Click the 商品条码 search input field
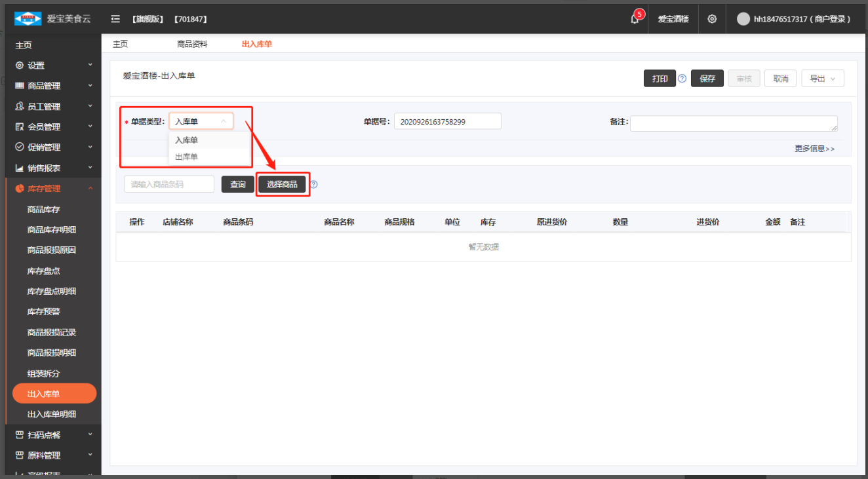Image resolution: width=868 pixels, height=479 pixels. (x=169, y=184)
